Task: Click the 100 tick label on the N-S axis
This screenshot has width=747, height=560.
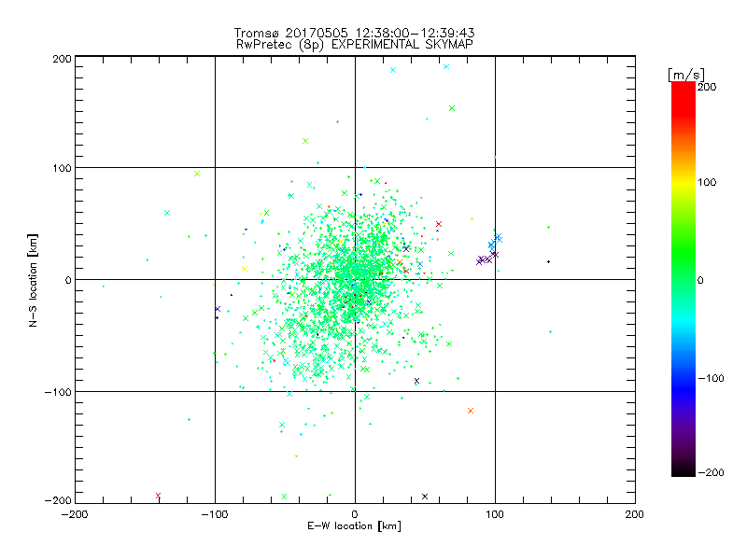Action: (x=62, y=168)
